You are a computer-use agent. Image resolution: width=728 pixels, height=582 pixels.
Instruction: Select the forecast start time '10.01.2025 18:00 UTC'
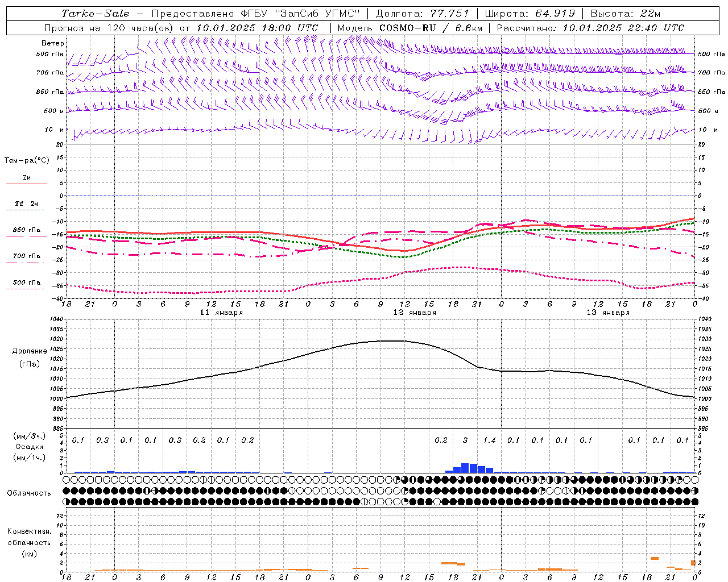pyautogui.click(x=257, y=28)
